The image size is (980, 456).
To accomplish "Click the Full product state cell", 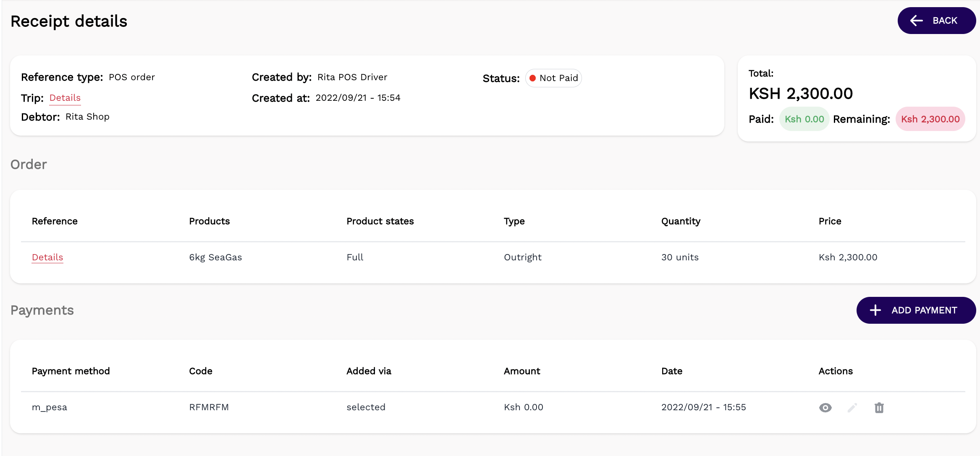I will (355, 257).
